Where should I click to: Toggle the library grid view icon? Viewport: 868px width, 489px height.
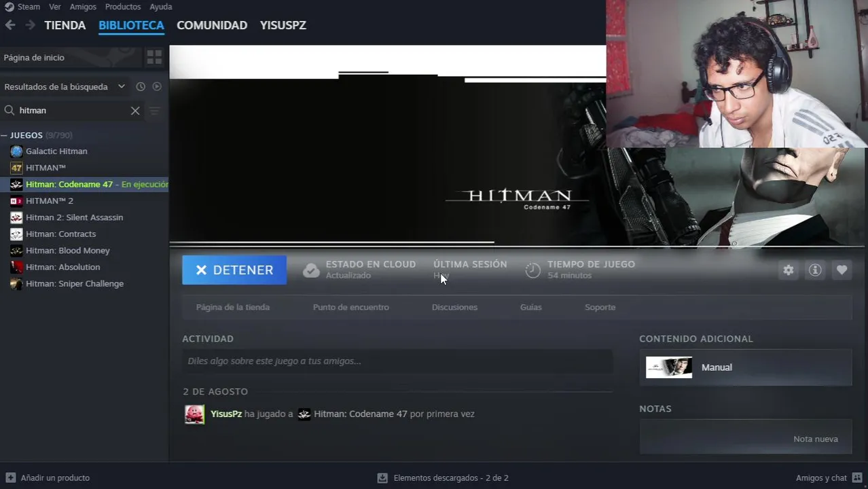[x=154, y=57]
